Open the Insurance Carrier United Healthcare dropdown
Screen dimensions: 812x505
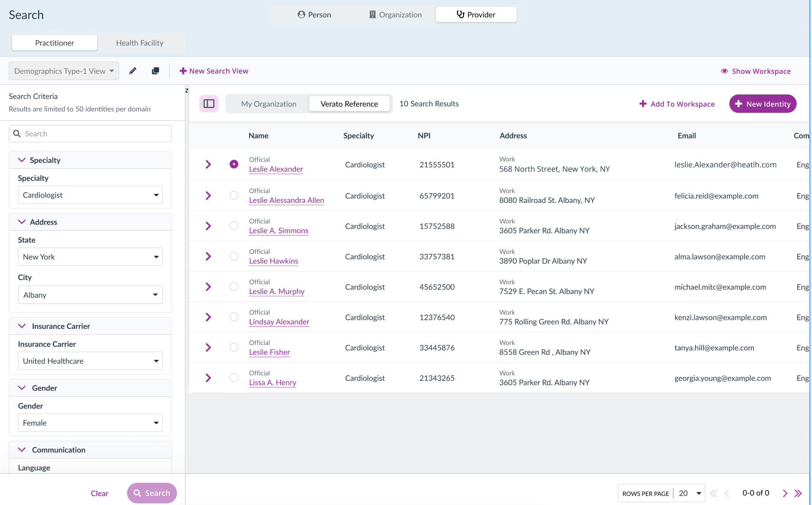(90, 361)
